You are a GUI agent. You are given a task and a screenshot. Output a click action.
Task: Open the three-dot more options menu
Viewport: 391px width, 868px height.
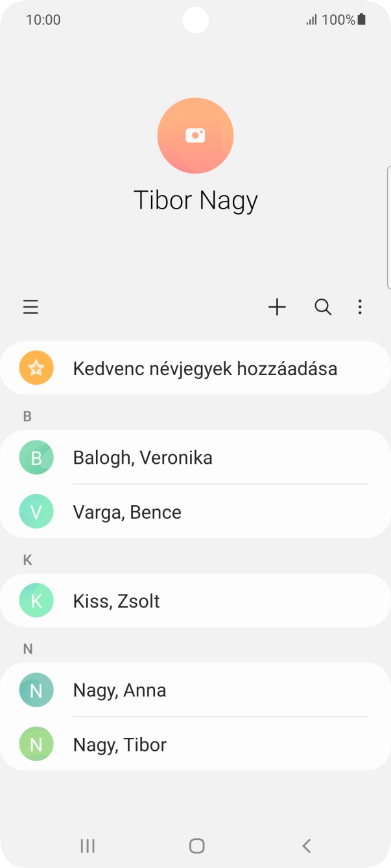tap(360, 306)
